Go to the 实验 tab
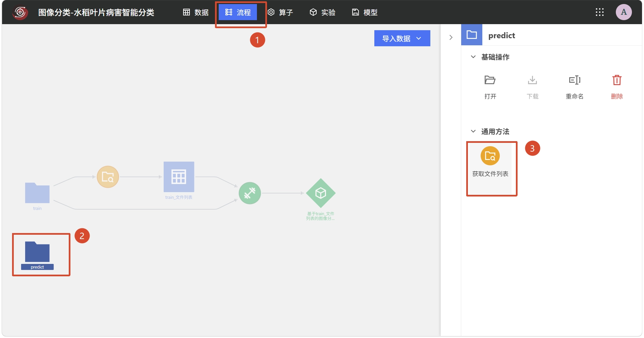 (x=322, y=12)
